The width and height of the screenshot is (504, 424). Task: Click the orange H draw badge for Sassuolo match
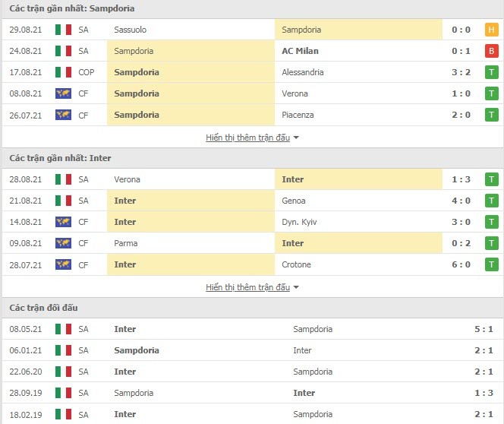click(x=491, y=30)
